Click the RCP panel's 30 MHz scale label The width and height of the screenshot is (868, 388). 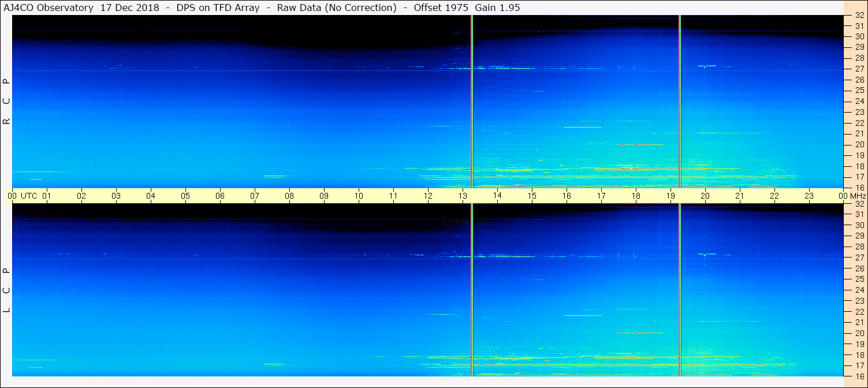pyautogui.click(x=859, y=36)
